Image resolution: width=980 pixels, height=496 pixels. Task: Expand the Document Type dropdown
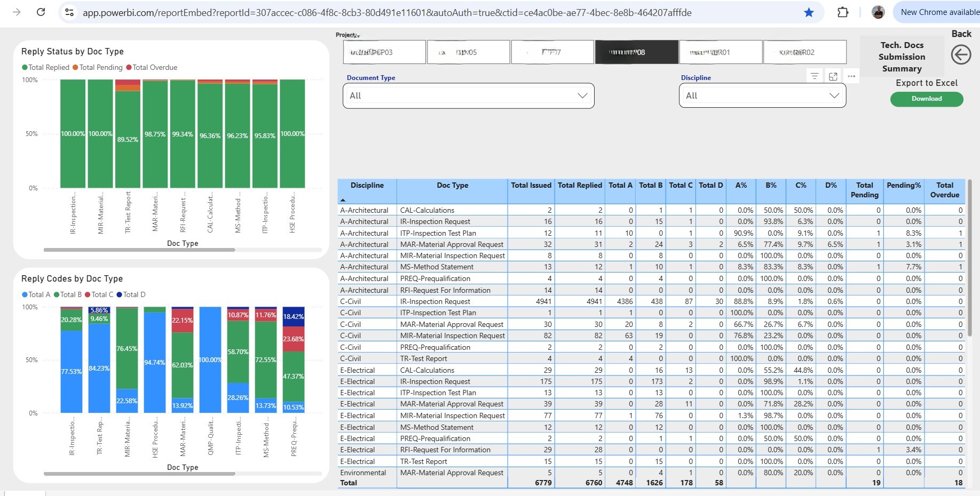tap(468, 95)
